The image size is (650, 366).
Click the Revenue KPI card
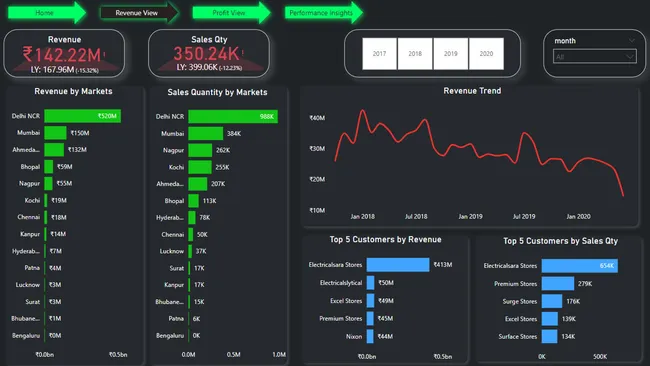pos(64,53)
